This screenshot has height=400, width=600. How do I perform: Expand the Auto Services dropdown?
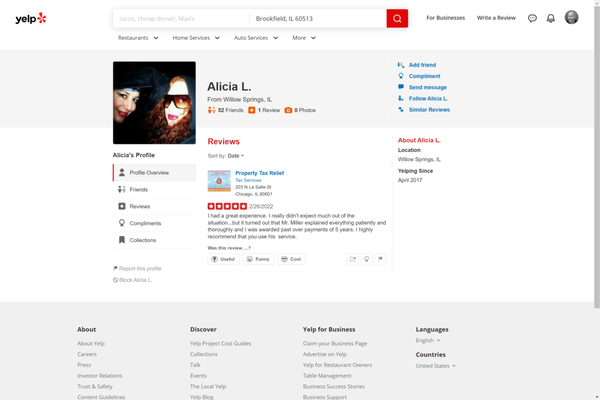tap(256, 38)
